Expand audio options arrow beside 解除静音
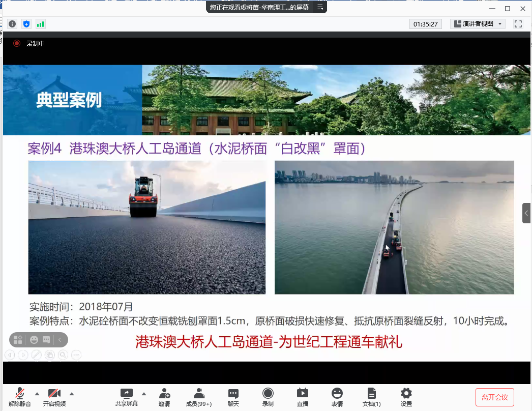 coord(37,394)
